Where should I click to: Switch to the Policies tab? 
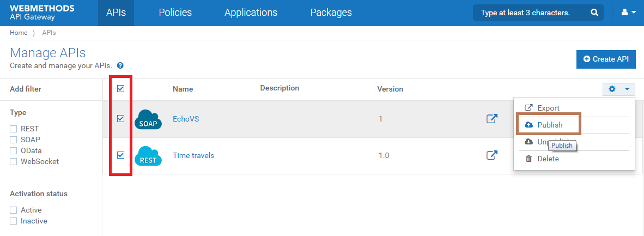click(175, 13)
